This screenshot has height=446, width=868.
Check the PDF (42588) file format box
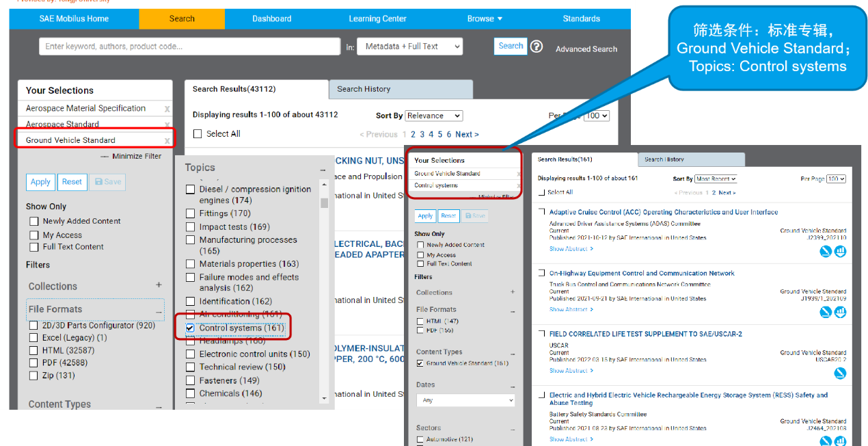click(33, 363)
